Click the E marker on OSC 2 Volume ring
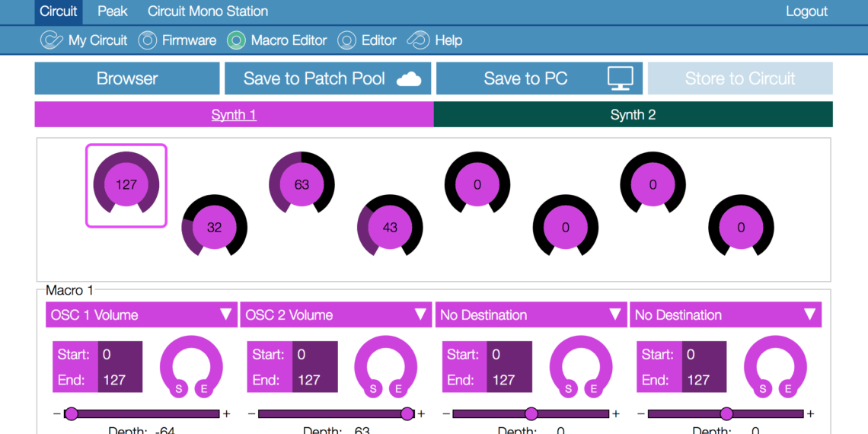The height and width of the screenshot is (434, 868). (397, 389)
